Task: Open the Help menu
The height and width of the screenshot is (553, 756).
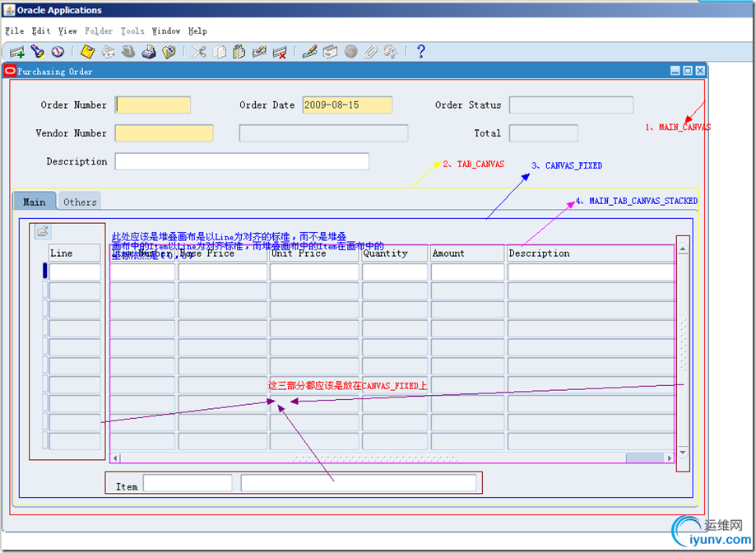Action: point(197,30)
